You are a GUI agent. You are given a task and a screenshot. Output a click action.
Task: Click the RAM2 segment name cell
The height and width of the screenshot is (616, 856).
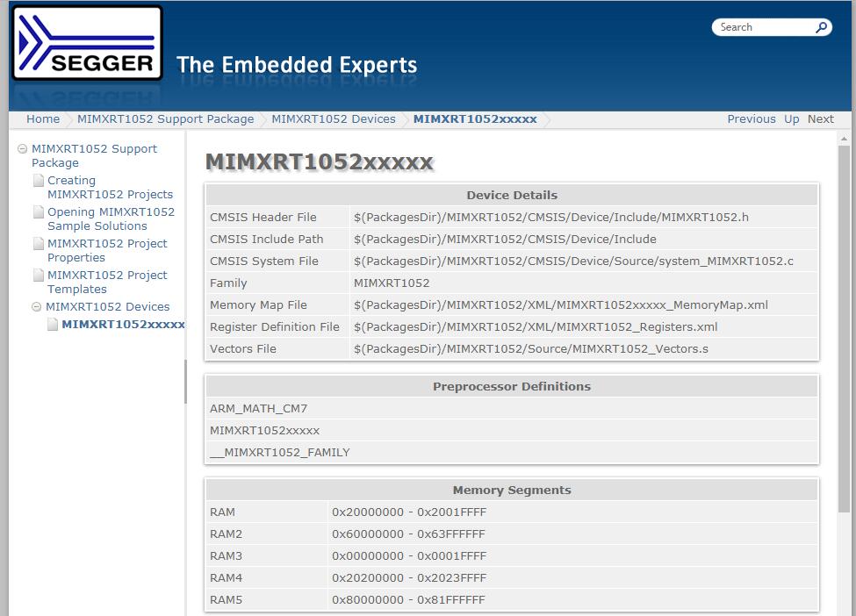pyautogui.click(x=266, y=534)
